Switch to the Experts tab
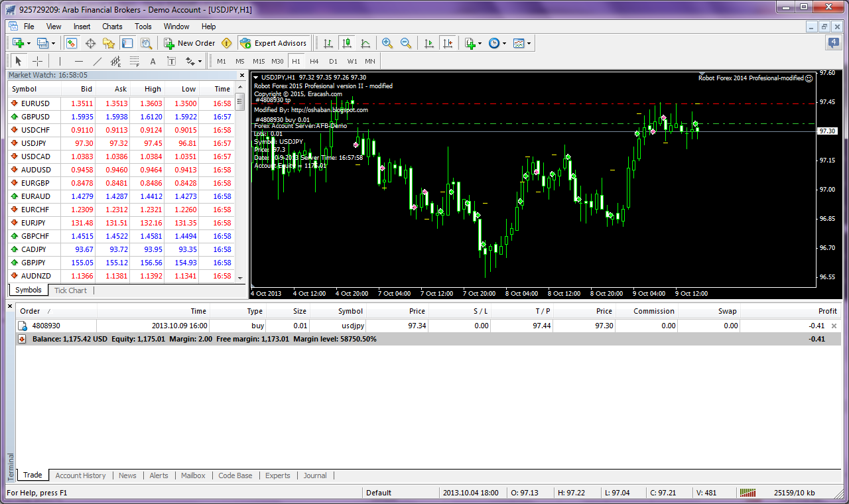Viewport: 849px width, 504px height. [278, 475]
